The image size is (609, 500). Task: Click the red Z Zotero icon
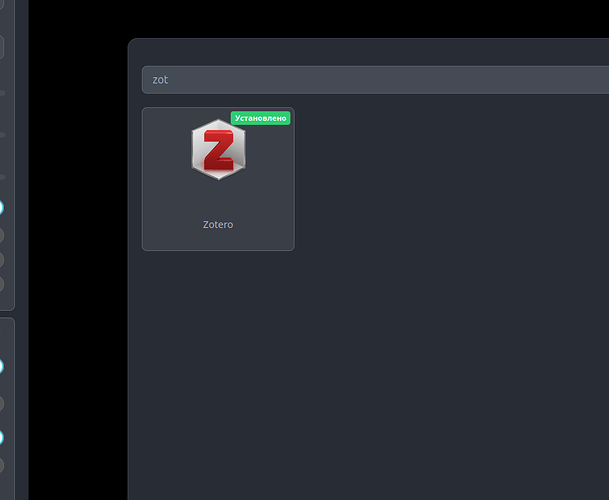(x=218, y=150)
